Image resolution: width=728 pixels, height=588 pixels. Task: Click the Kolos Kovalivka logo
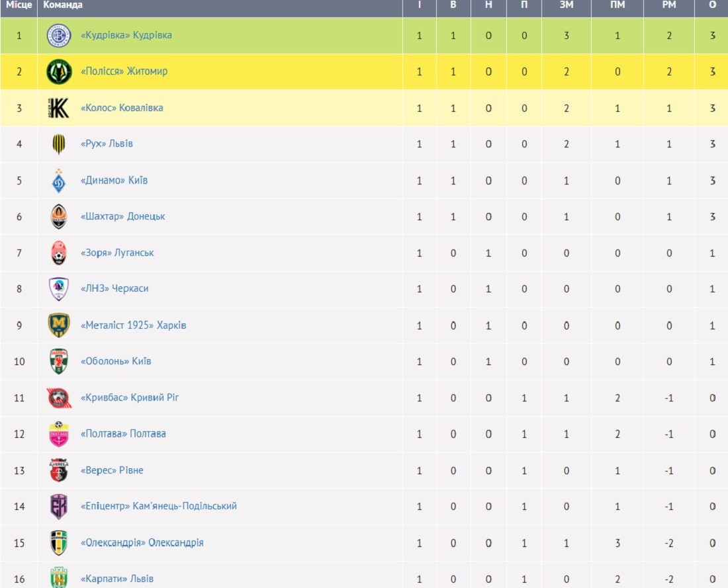(59, 108)
